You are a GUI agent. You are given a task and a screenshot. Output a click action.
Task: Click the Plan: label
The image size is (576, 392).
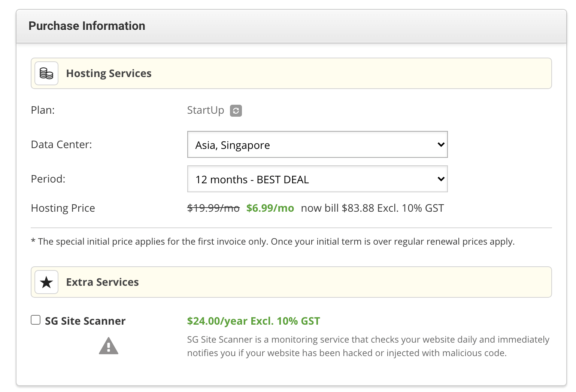(43, 110)
